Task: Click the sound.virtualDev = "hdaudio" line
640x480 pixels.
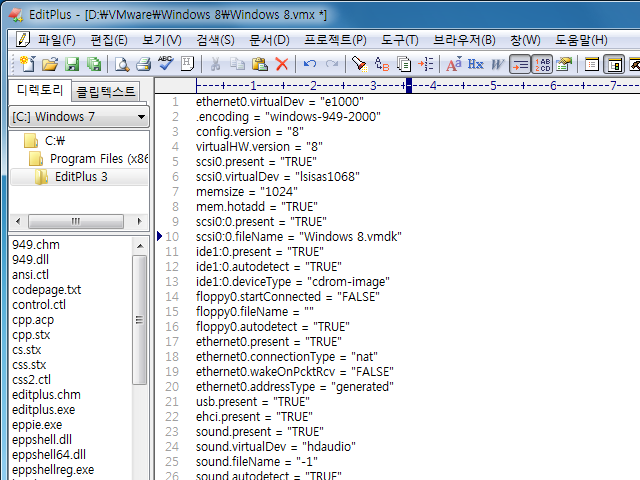Action: [x=276, y=447]
